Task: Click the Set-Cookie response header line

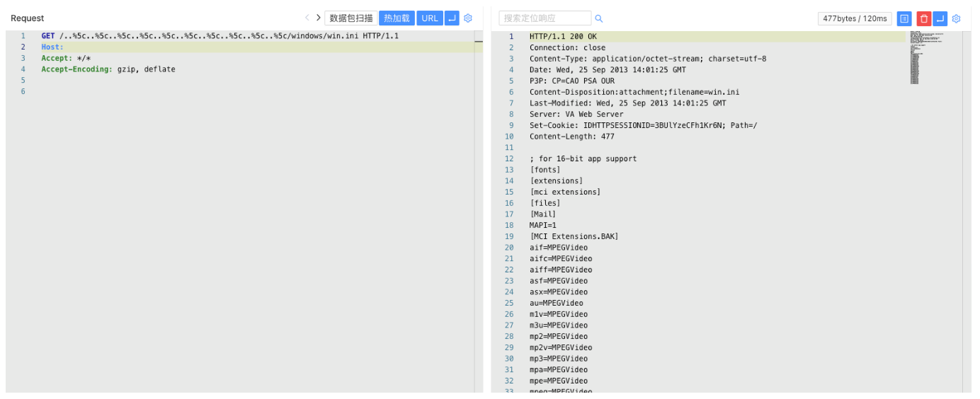Action: coord(643,125)
